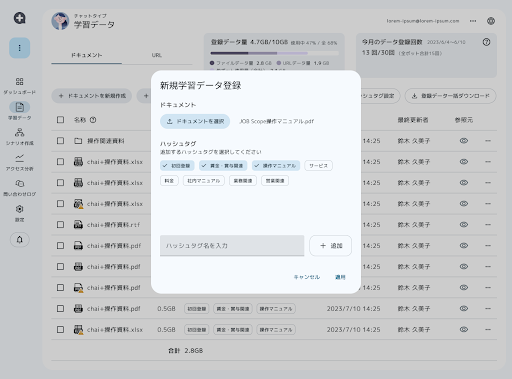Viewport: 512px width, 379px height.
Task: Click キャンセル in the dialog
Action: click(307, 277)
